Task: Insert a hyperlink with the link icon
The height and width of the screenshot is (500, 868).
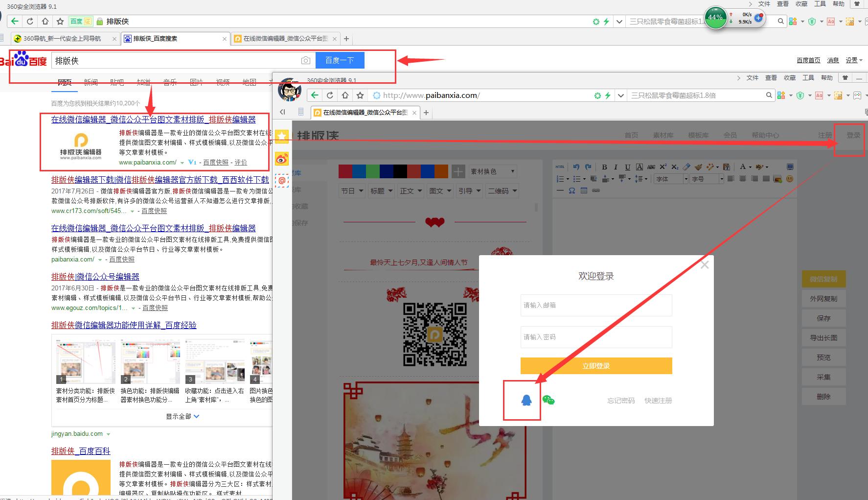Action: (595, 190)
